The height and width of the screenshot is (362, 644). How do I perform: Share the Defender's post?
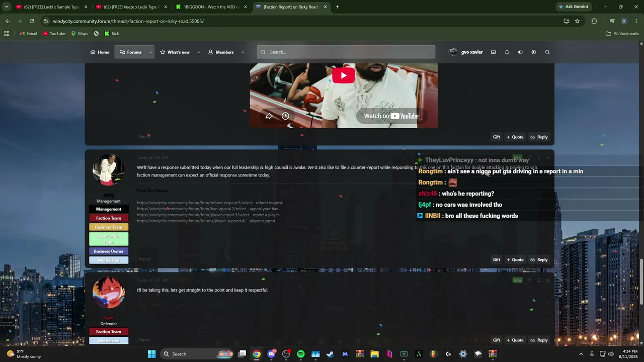click(x=529, y=280)
